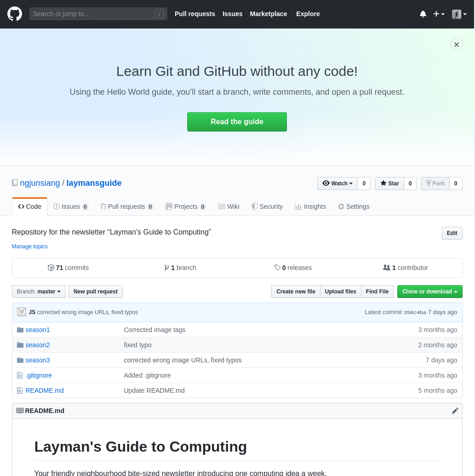Click the Fork button
Image resolution: width=475 pixels, height=476 pixels.
(x=435, y=184)
